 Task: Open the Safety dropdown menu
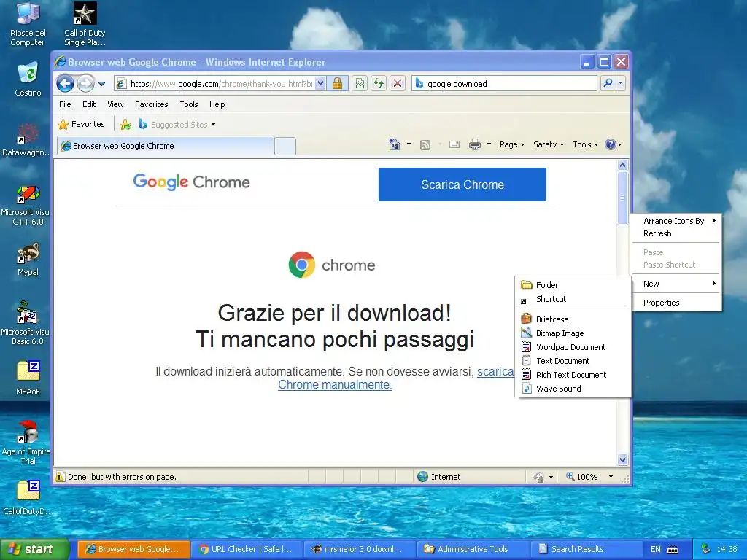coord(549,144)
